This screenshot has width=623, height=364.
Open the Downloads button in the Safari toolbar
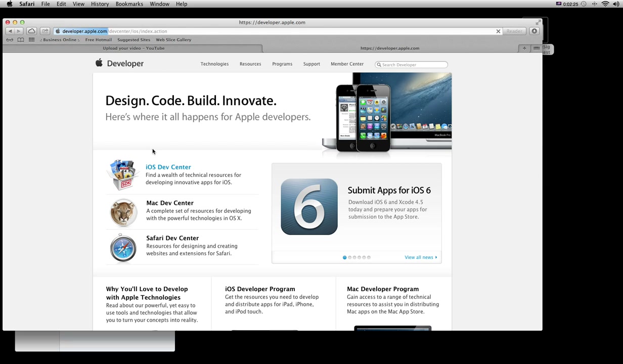[x=535, y=31]
